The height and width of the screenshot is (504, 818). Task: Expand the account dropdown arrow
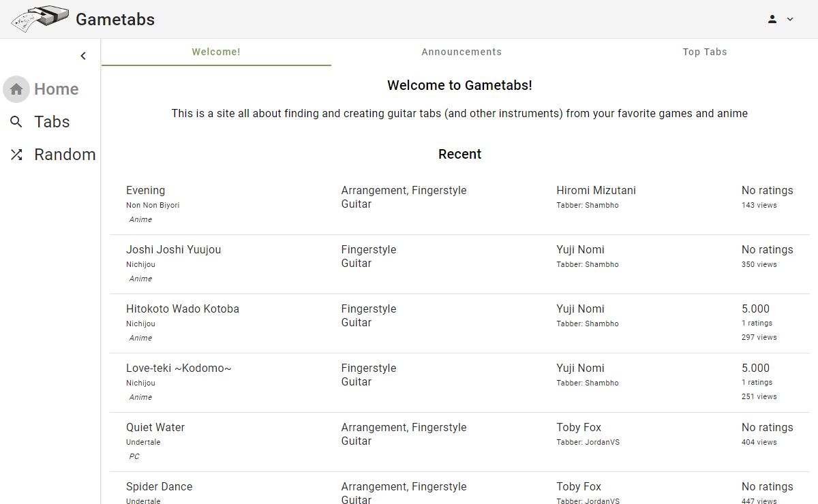click(790, 19)
